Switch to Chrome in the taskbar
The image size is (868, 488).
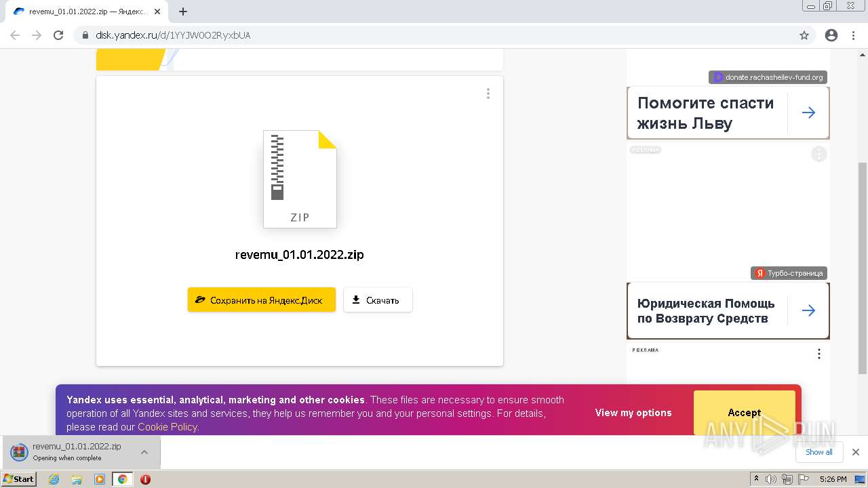[122, 479]
